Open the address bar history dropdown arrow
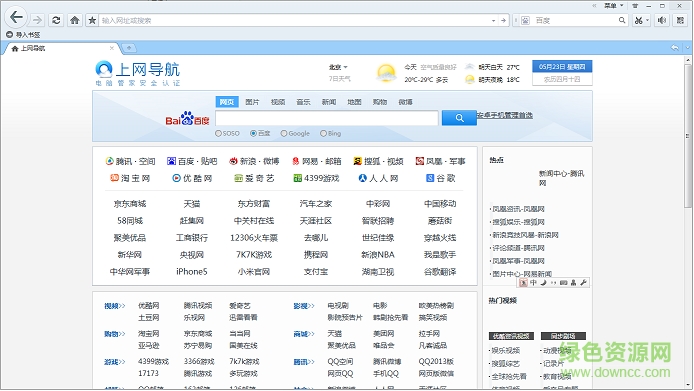The width and height of the screenshot is (694, 391). click(x=494, y=20)
